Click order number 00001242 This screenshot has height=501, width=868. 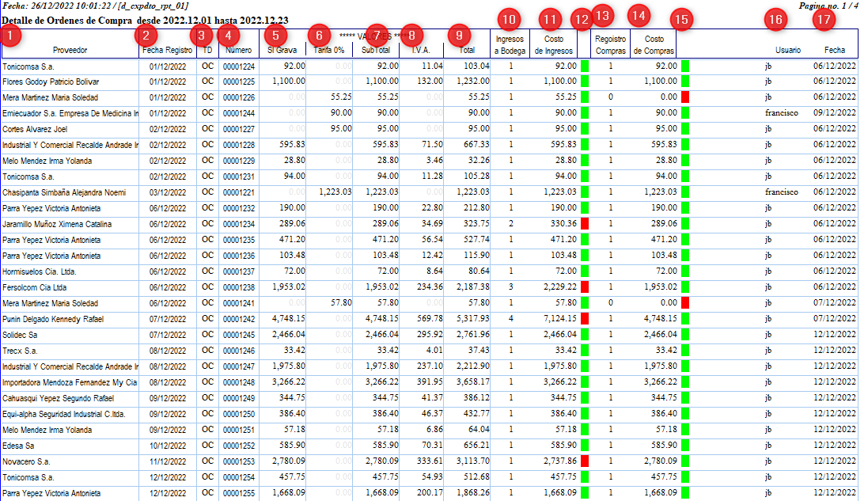pos(238,319)
